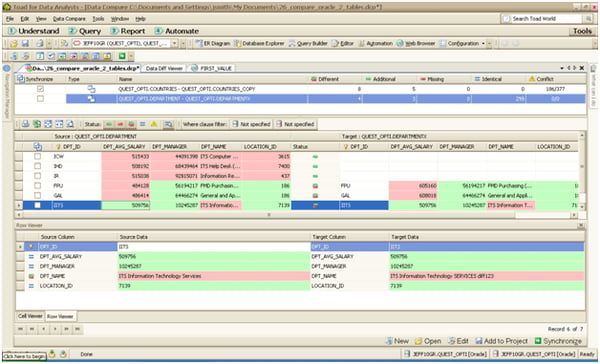Click the green export icon in results toolbar
The height and width of the screenshot is (364, 600).
37,124
